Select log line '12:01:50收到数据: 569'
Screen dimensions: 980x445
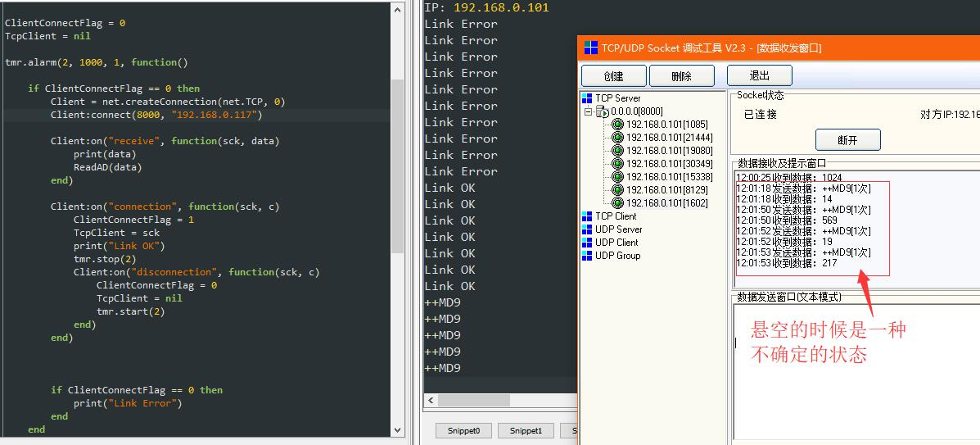[x=786, y=220]
